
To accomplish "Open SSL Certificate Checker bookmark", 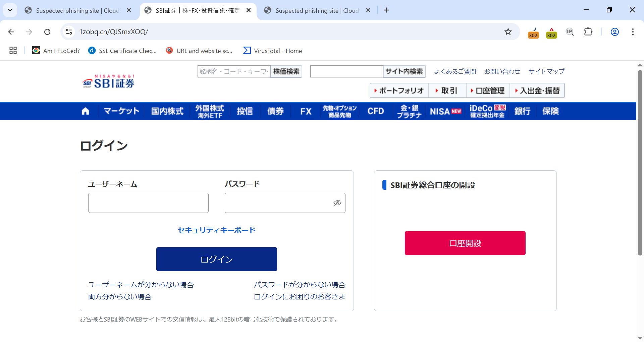I will pyautogui.click(x=122, y=51).
